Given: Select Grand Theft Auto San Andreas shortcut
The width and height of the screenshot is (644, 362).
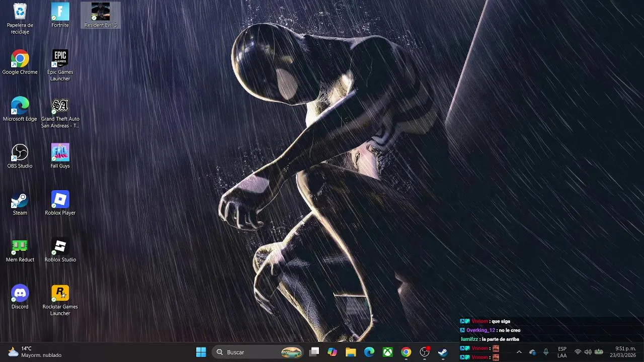Looking at the screenshot, I should 60,113.
